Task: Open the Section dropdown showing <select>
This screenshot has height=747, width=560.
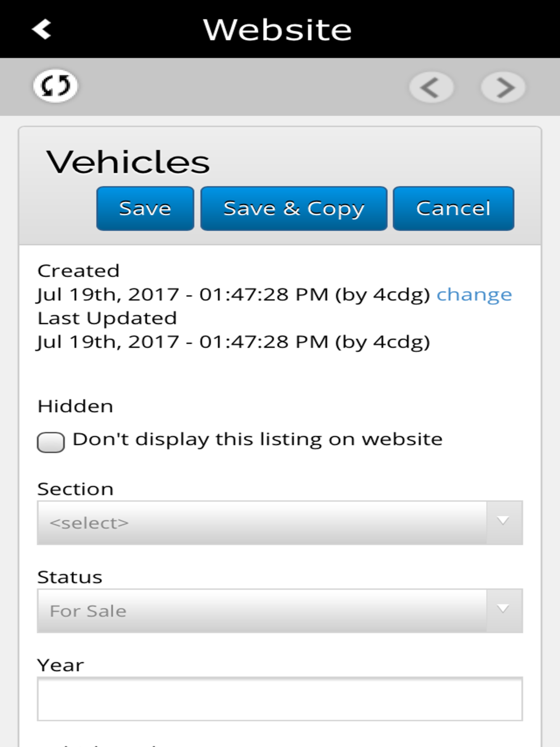Action: pyautogui.click(x=280, y=522)
